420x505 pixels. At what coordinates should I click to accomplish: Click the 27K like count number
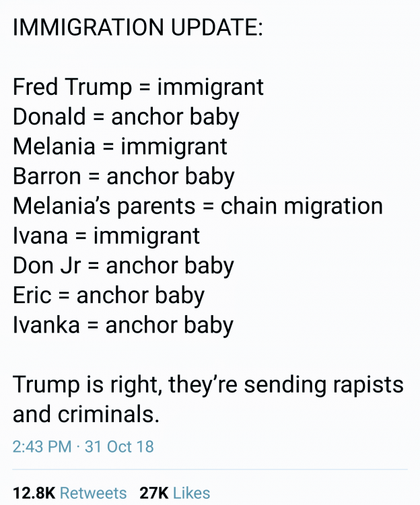154,493
